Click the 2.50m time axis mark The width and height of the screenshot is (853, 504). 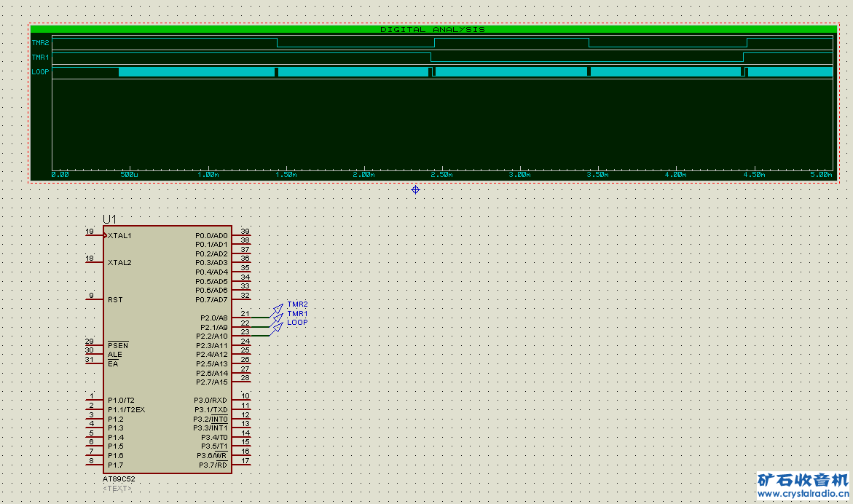441,175
